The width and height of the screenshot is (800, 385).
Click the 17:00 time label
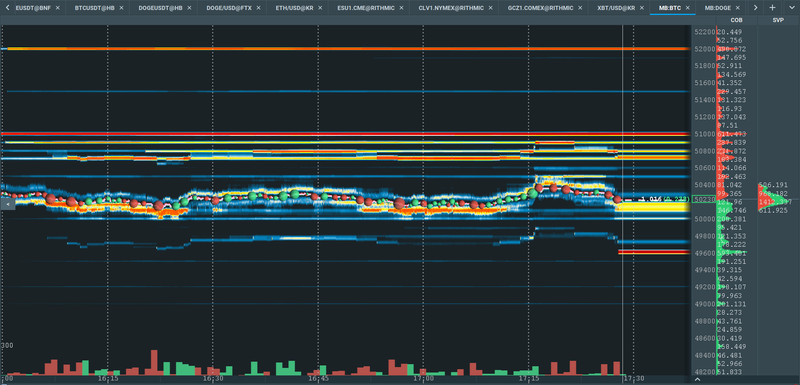tap(423, 379)
